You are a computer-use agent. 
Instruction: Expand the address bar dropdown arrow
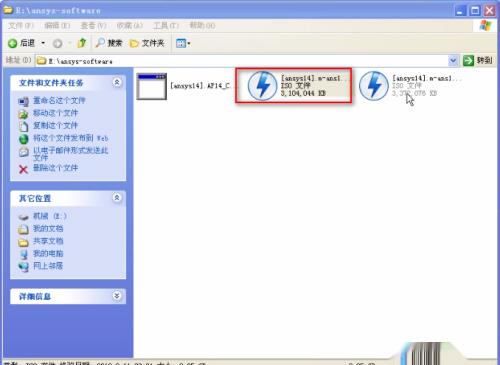coord(453,61)
